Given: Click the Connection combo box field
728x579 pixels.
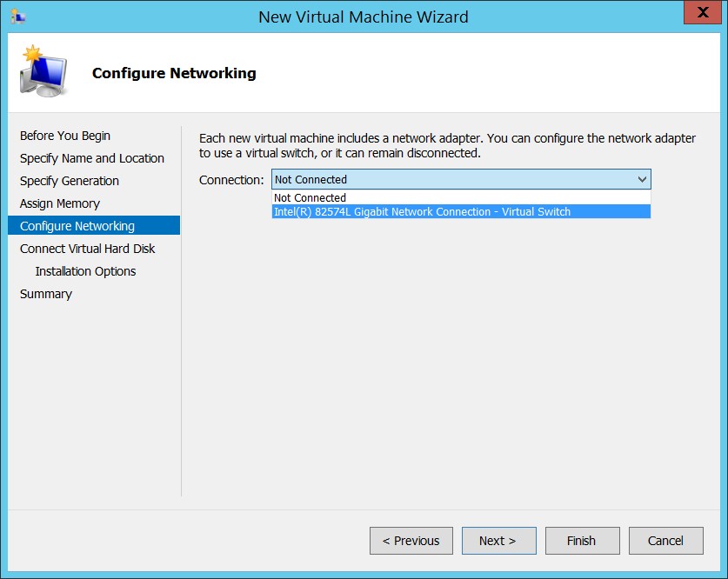Looking at the screenshot, I should [461, 180].
